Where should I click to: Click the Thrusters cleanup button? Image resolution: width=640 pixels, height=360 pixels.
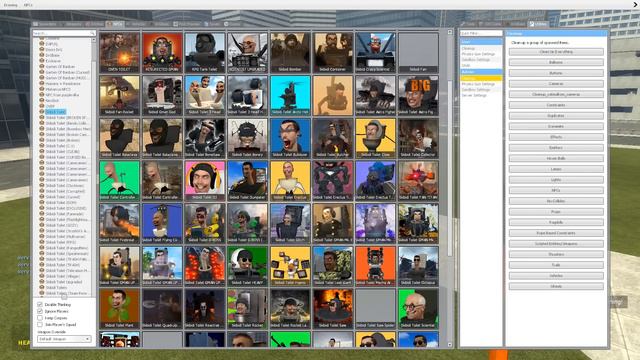(556, 254)
